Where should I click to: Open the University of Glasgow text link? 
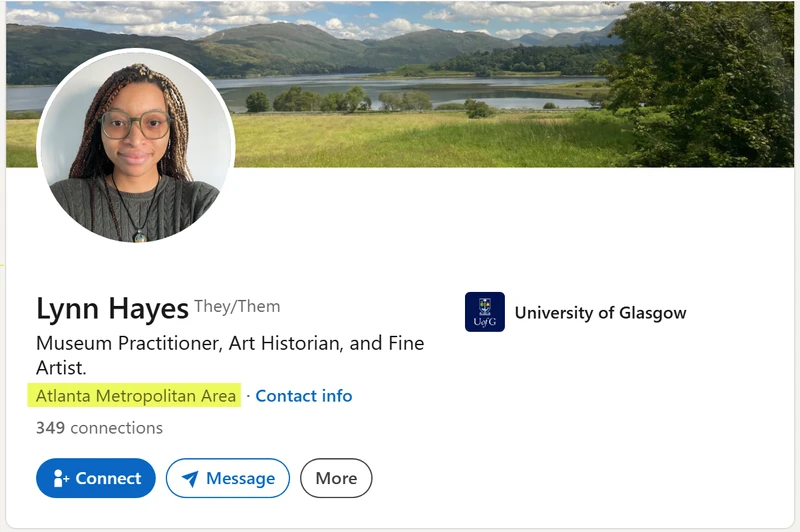point(601,312)
